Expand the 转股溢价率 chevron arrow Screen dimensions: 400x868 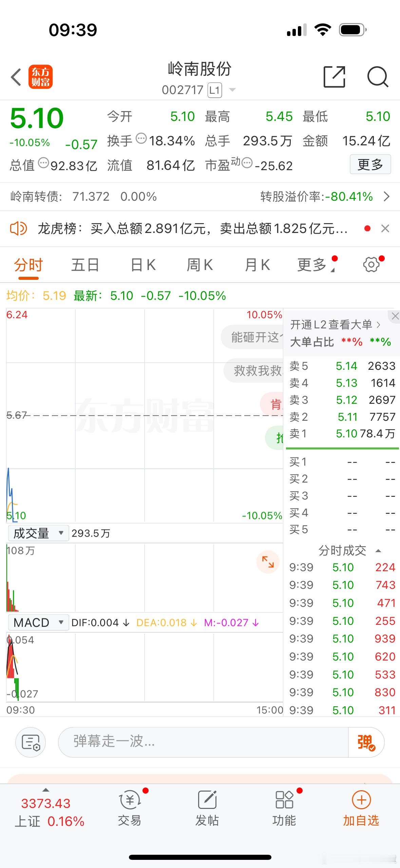[386, 196]
